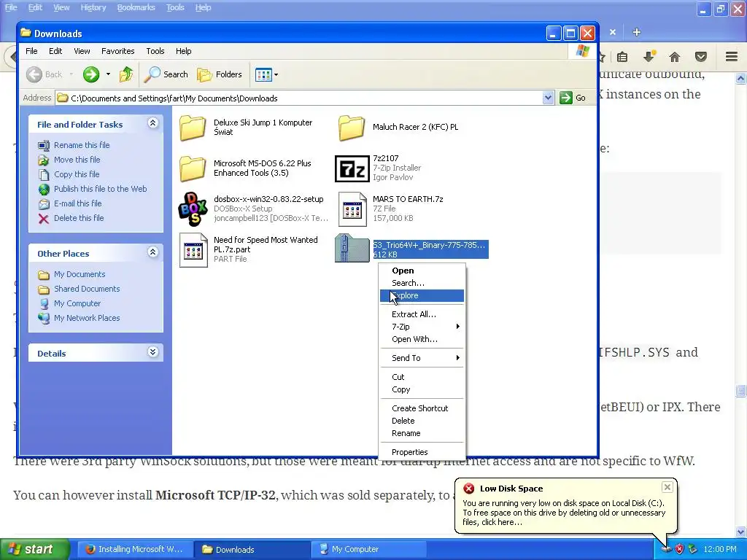Choose Copy in context menu

[x=422, y=389]
